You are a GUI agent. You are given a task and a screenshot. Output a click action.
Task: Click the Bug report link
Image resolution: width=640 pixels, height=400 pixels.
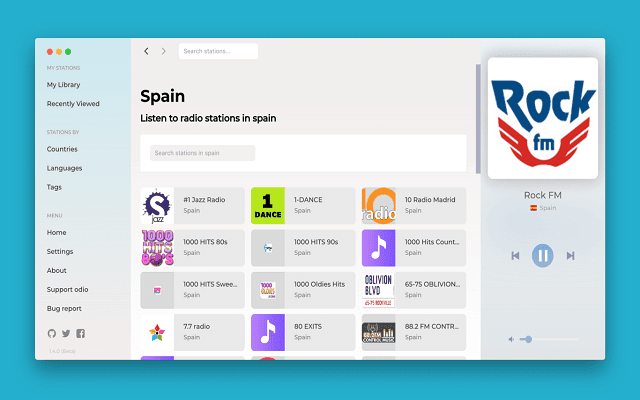(x=64, y=308)
